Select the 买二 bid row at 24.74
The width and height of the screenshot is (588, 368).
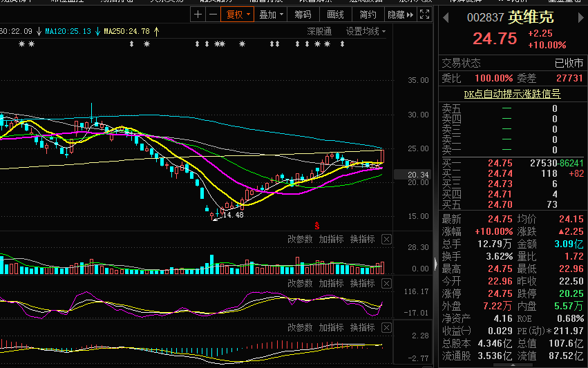tap(513, 173)
